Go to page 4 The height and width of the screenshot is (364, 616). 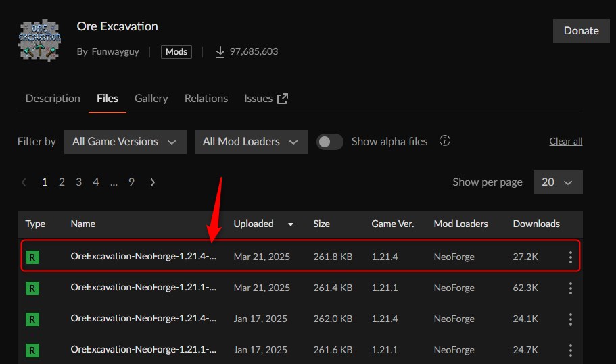tap(96, 182)
